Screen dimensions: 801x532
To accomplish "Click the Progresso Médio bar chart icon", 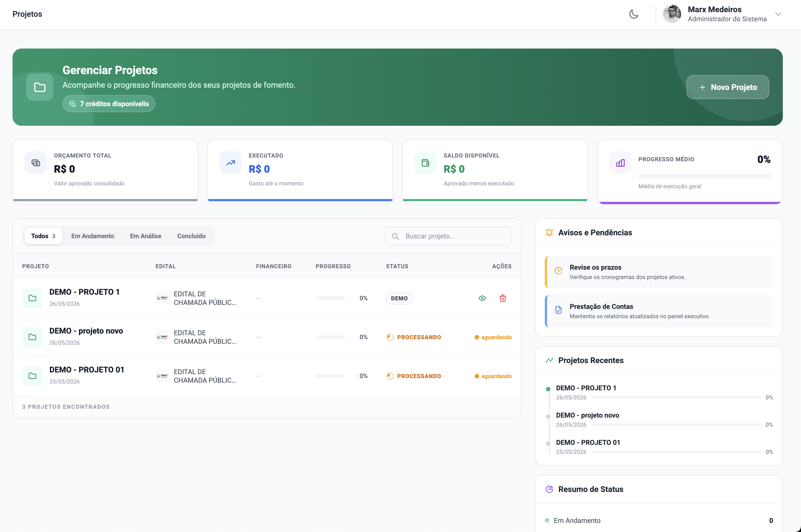I will 620,163.
